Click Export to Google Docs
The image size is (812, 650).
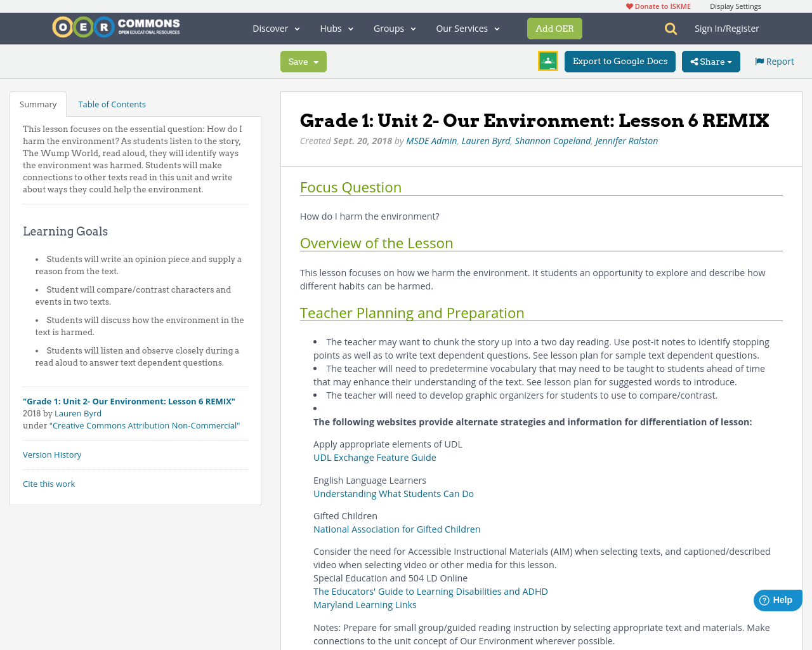tap(620, 60)
